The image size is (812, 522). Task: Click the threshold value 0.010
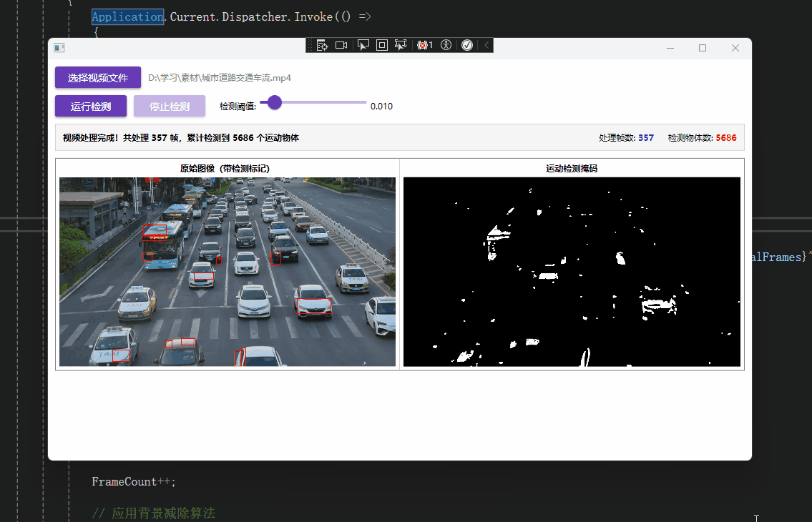click(x=381, y=106)
